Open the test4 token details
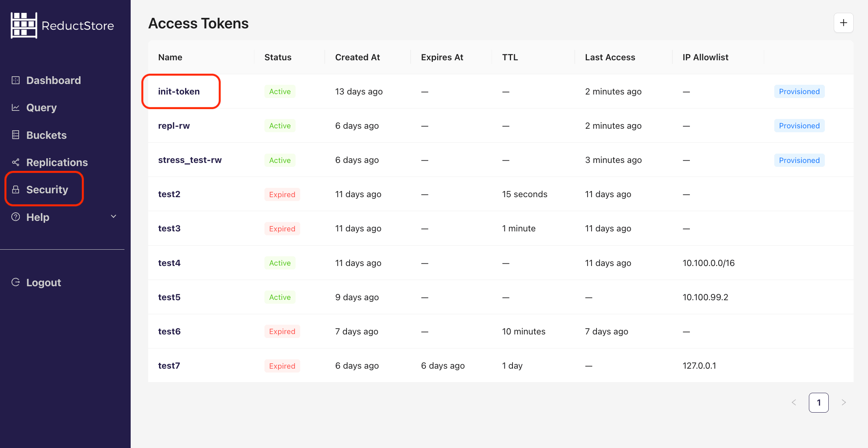868x448 pixels. click(x=169, y=263)
